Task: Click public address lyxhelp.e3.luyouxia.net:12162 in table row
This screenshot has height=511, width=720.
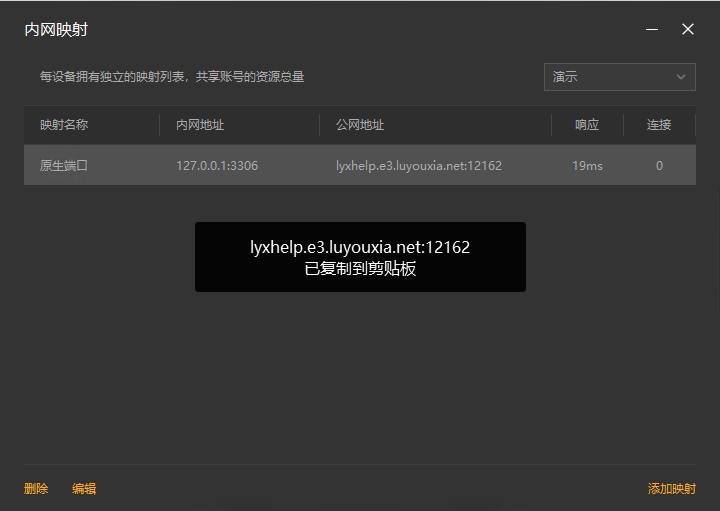Action: (x=419, y=166)
